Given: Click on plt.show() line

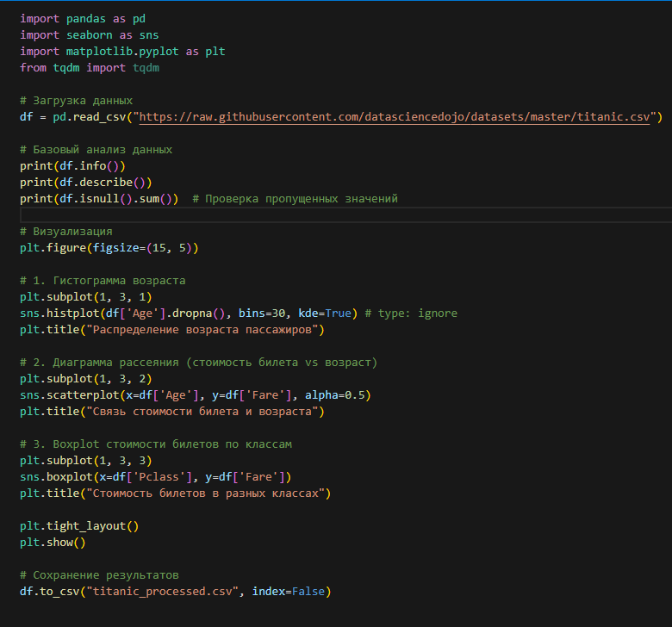Looking at the screenshot, I should 53,543.
